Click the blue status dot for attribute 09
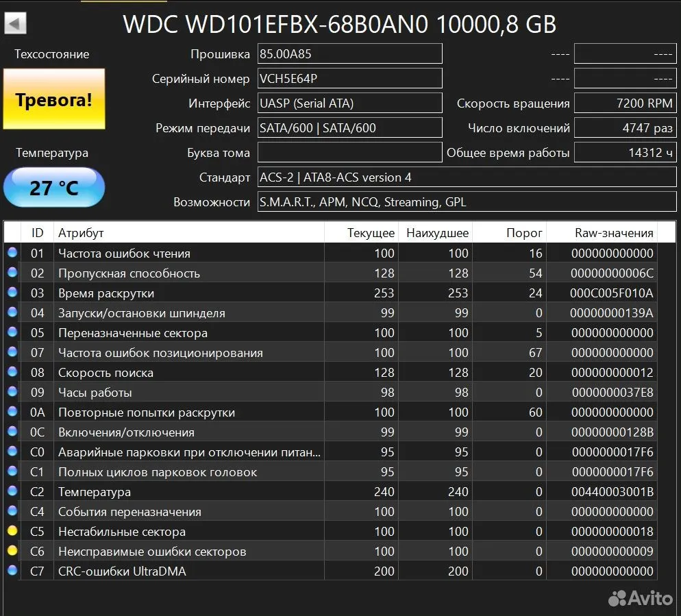Viewport: 681px width, 616px height. tap(12, 391)
